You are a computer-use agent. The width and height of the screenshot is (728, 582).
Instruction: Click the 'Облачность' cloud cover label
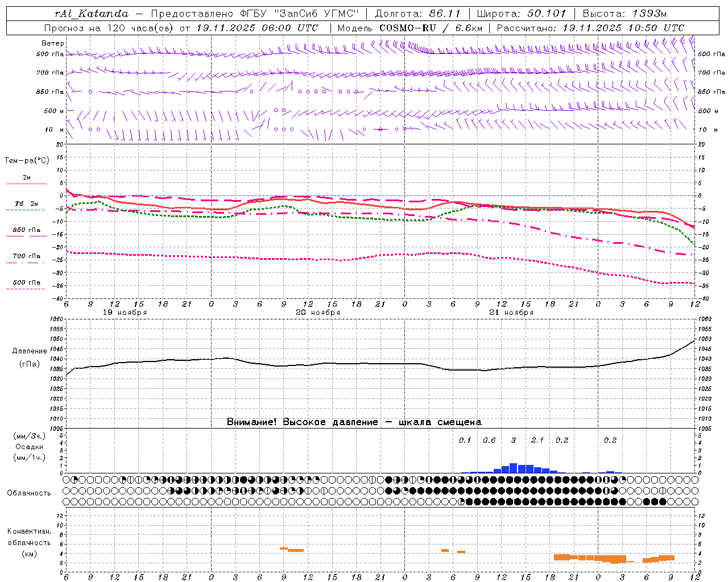pyautogui.click(x=29, y=493)
